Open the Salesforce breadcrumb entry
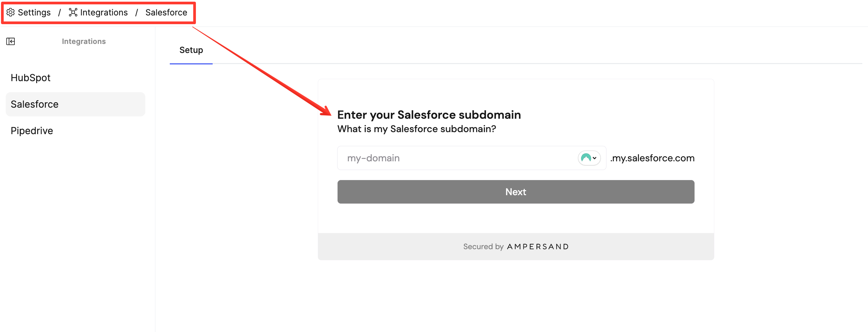This screenshot has width=868, height=332. (166, 12)
